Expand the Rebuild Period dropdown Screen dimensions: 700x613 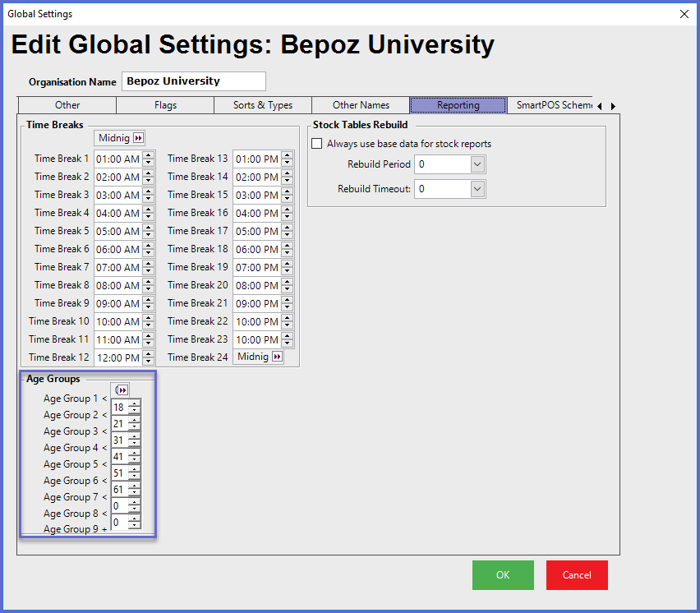coord(478,164)
